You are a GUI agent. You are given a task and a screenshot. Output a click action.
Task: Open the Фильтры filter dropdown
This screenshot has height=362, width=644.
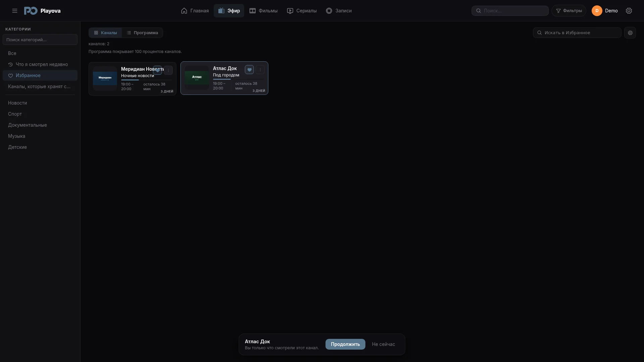pyautogui.click(x=569, y=11)
